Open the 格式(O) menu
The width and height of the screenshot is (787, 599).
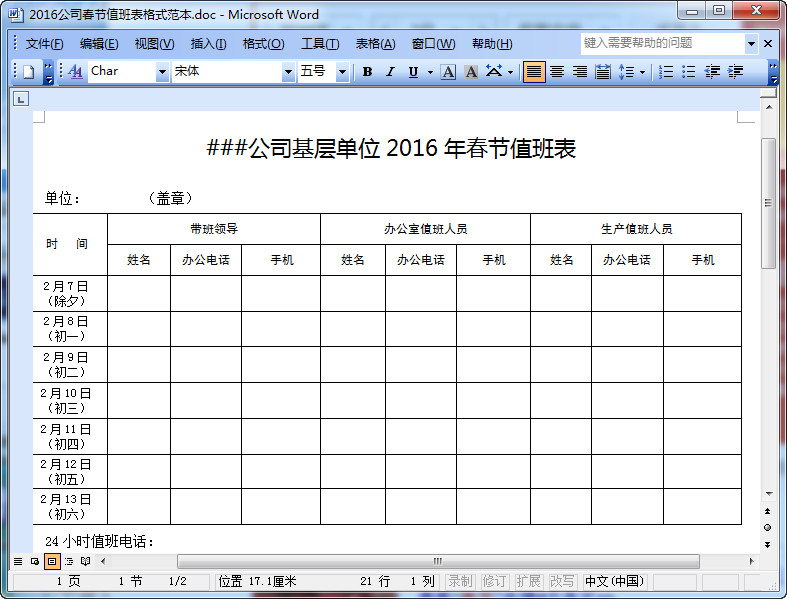click(x=264, y=44)
